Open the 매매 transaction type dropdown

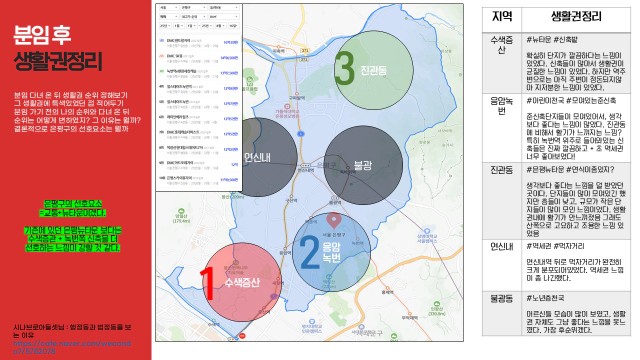coord(169,17)
